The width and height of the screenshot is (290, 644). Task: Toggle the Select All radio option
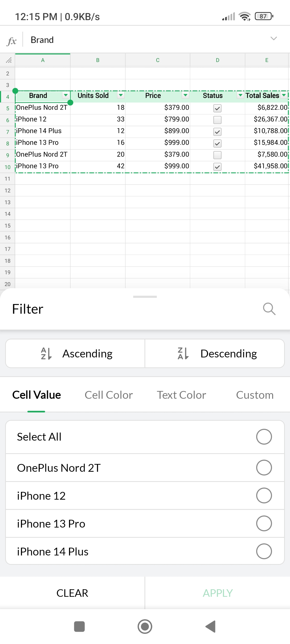(264, 437)
